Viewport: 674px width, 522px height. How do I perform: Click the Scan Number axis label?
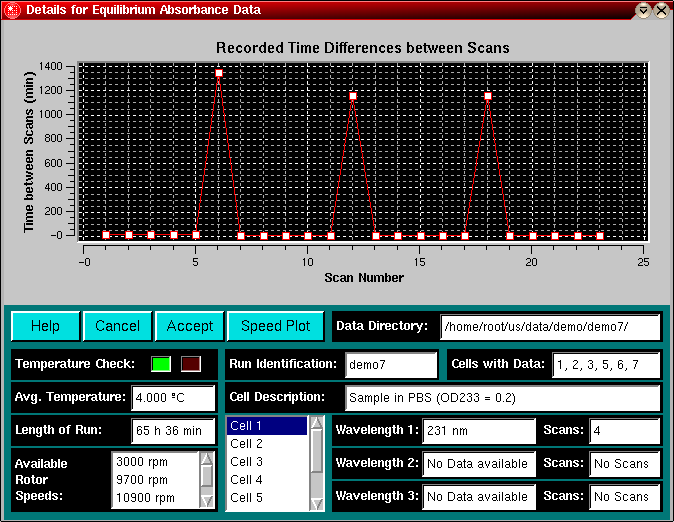(x=364, y=278)
